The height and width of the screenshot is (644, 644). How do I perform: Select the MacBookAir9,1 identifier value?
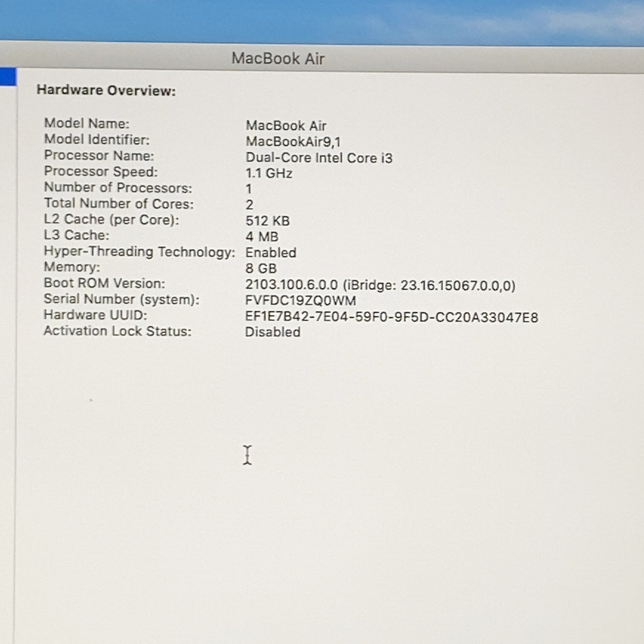[x=293, y=142]
